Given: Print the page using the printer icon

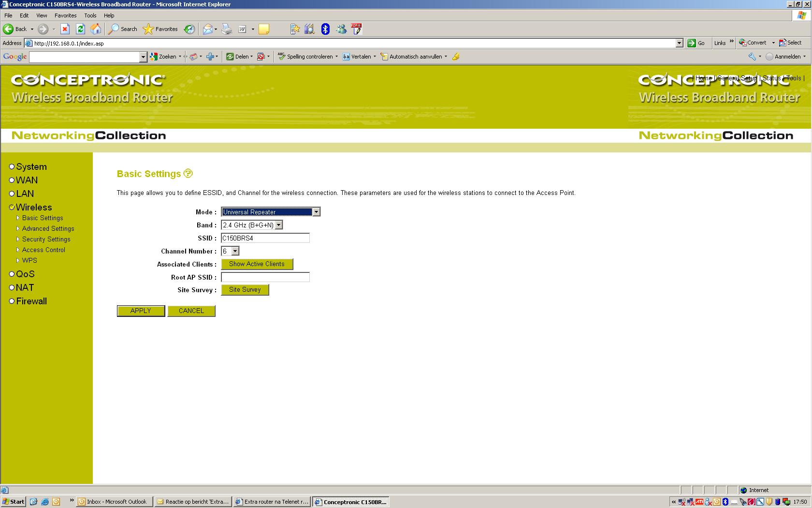Looking at the screenshot, I should click(227, 29).
